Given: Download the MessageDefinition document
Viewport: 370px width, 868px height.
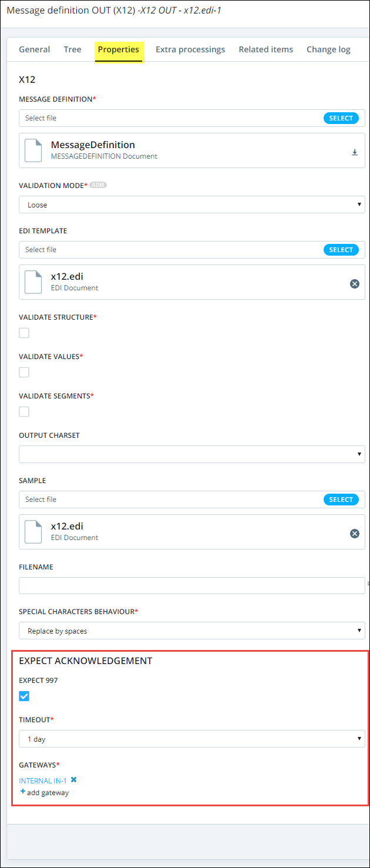Looking at the screenshot, I should click(355, 152).
